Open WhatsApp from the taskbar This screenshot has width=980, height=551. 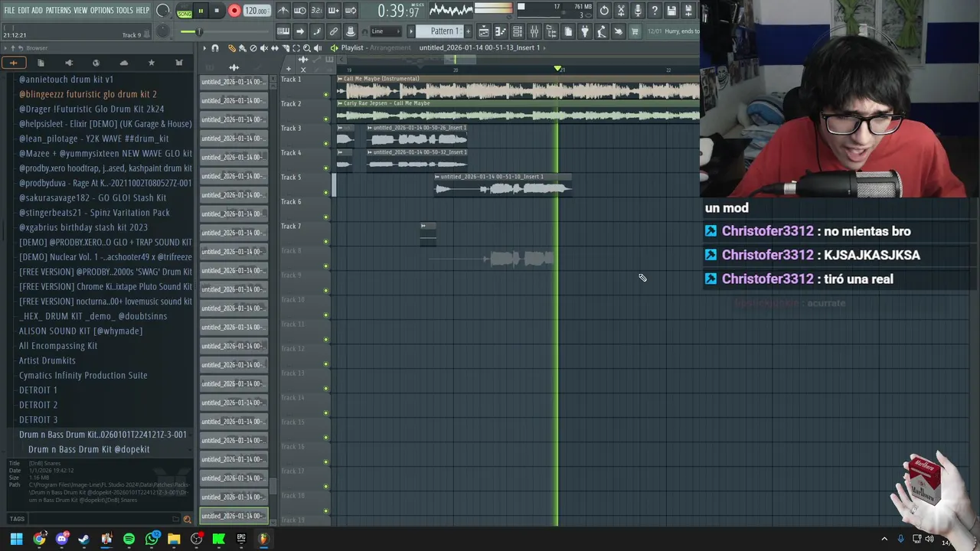point(152,539)
